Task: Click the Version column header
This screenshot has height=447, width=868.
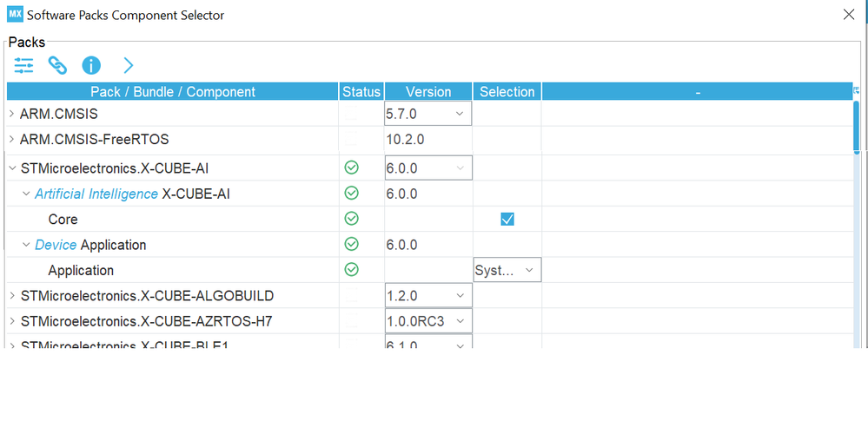Action: 428,91
